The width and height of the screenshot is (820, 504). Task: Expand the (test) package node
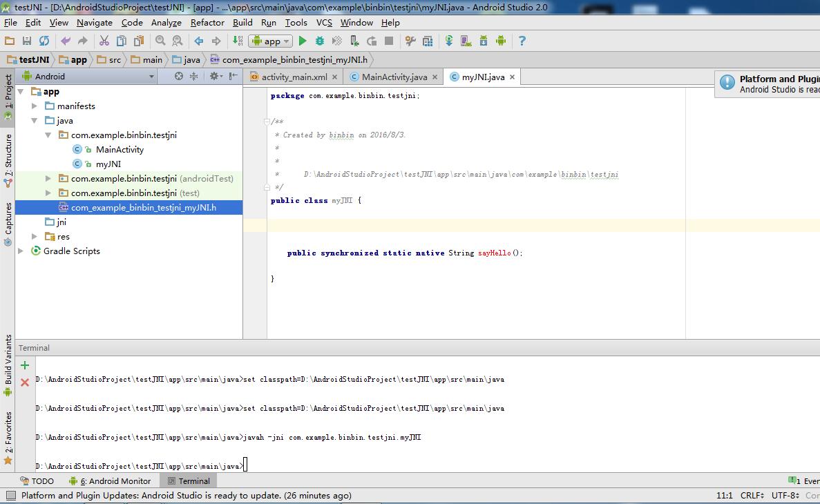tap(48, 193)
